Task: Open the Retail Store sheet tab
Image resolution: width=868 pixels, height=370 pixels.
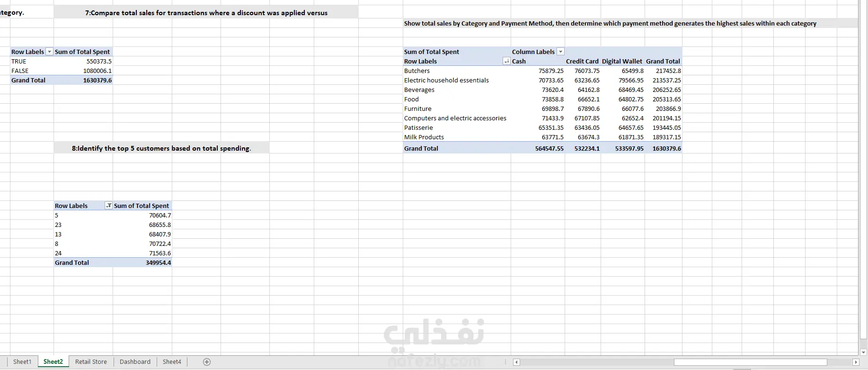Action: [x=91, y=361]
